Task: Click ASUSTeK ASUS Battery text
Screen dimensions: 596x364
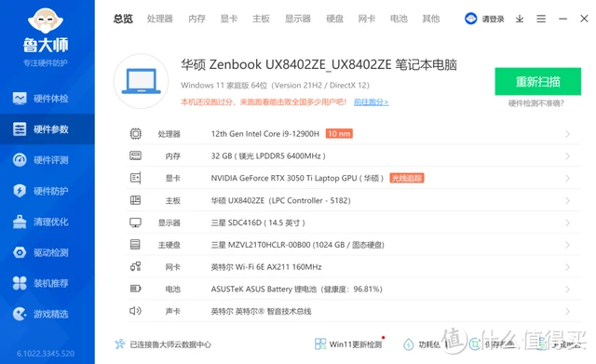Action: tap(296, 290)
